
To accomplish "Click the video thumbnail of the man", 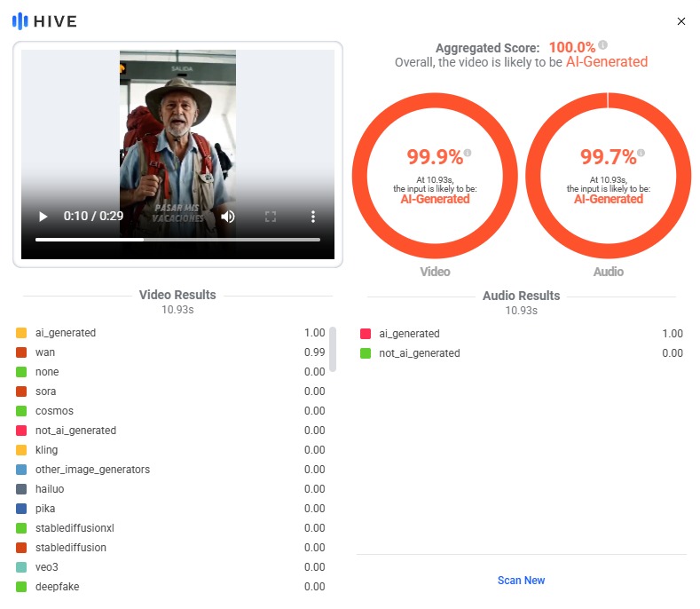I will (177, 133).
